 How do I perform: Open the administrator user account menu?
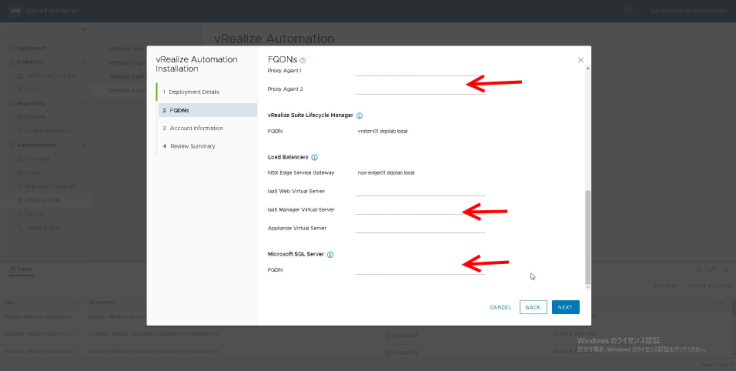point(689,11)
